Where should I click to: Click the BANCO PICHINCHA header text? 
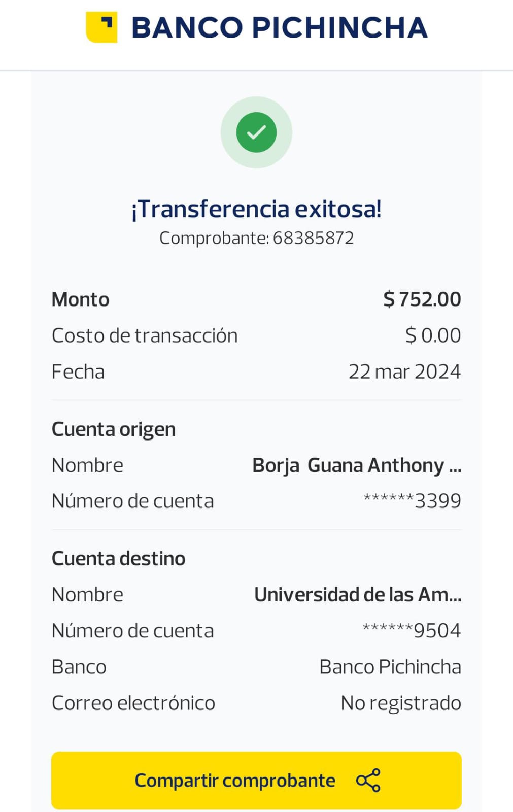click(x=279, y=27)
